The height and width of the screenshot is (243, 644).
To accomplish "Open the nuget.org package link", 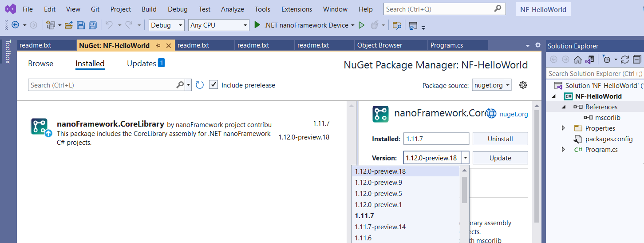I will [514, 114].
